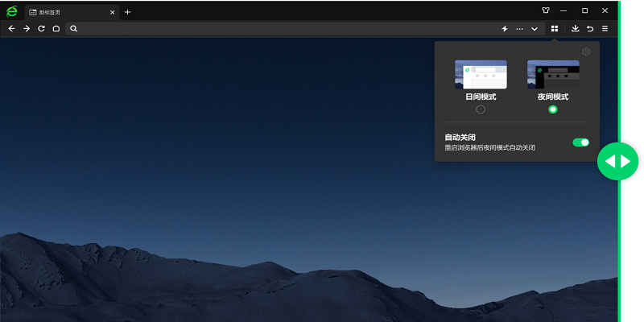
Task: Go to the home page icon
Action: click(x=56, y=28)
